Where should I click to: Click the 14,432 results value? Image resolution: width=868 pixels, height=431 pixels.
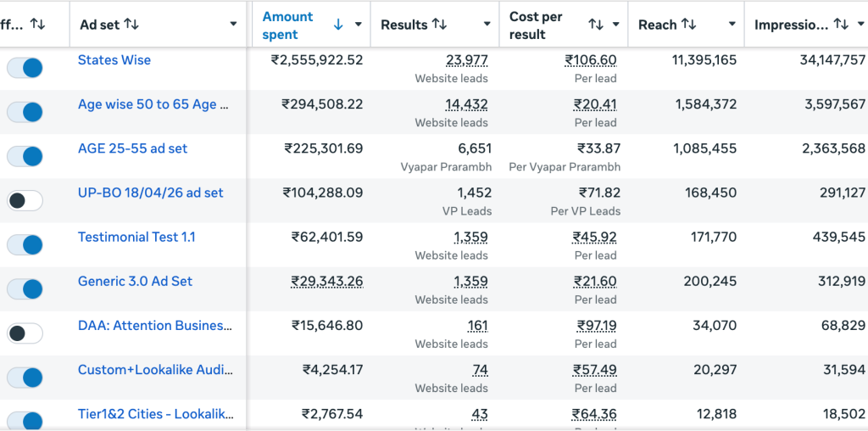(467, 104)
